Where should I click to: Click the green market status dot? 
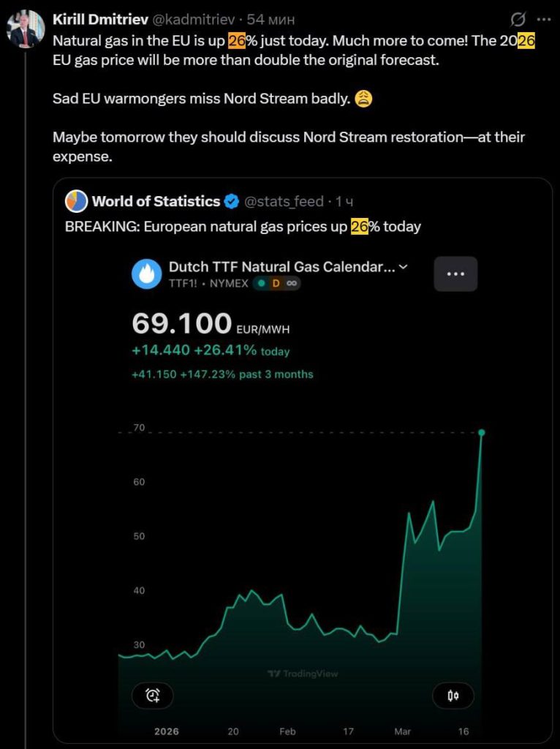point(261,283)
